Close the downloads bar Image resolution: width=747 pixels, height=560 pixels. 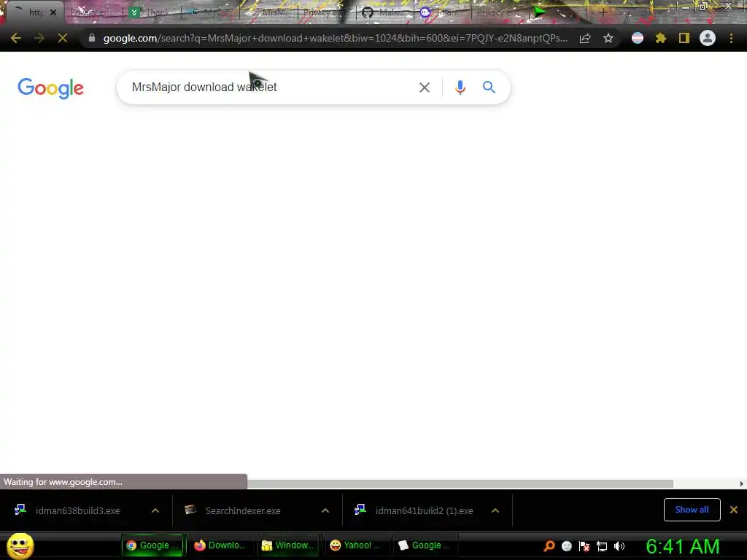734,510
